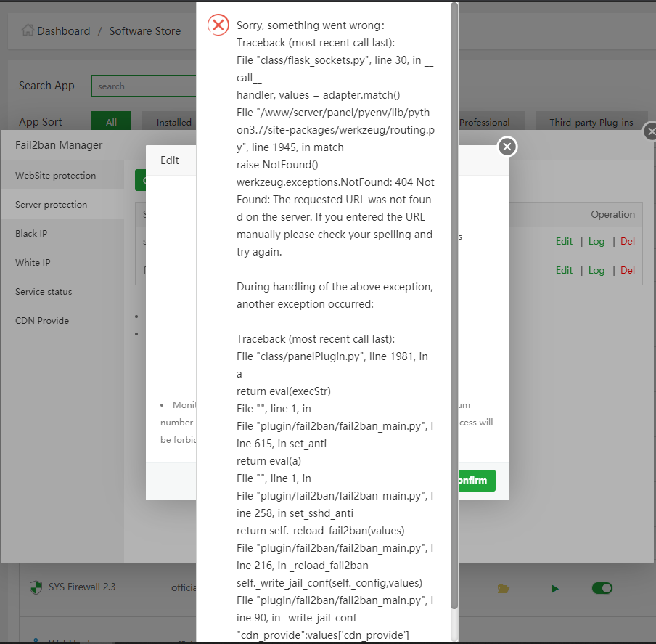Click the error dialog vertical scrollbar
This screenshot has height=644, width=656.
pos(454,306)
